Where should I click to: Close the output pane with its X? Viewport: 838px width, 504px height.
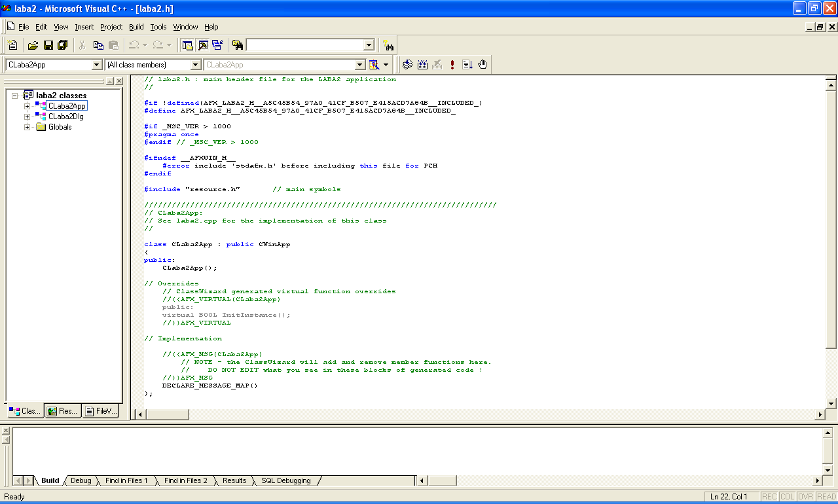point(6,431)
